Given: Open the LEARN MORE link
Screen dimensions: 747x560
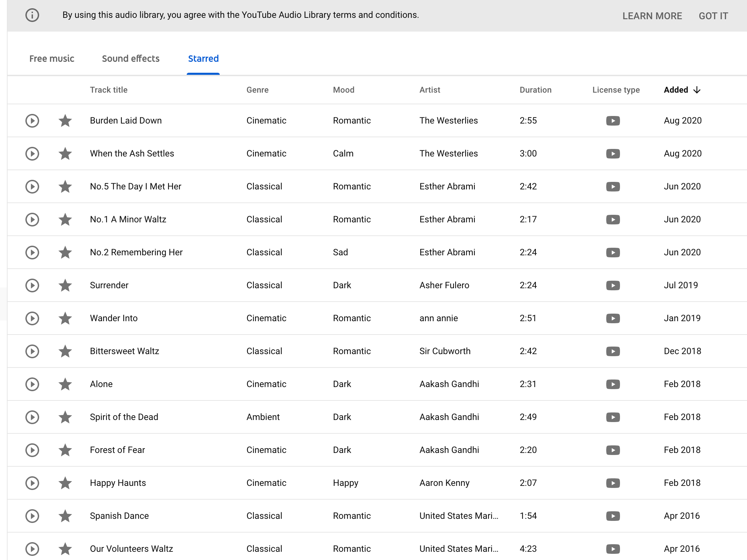Looking at the screenshot, I should click(652, 16).
